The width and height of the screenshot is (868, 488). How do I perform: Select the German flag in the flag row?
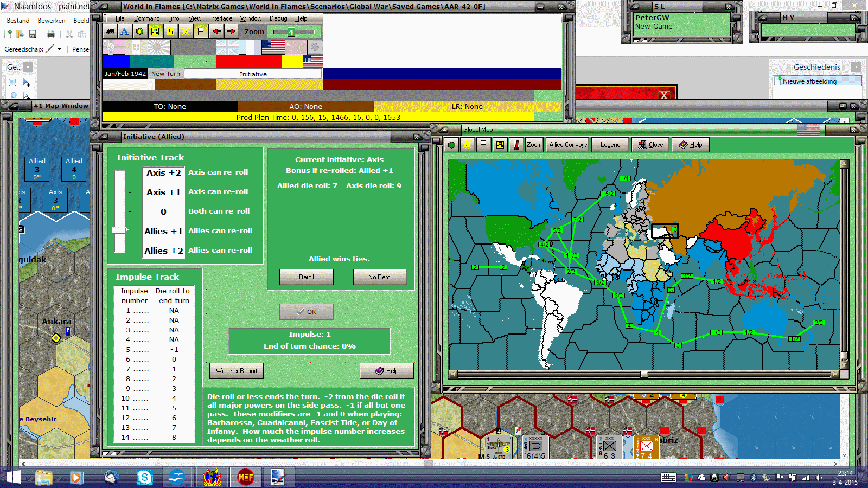click(113, 47)
